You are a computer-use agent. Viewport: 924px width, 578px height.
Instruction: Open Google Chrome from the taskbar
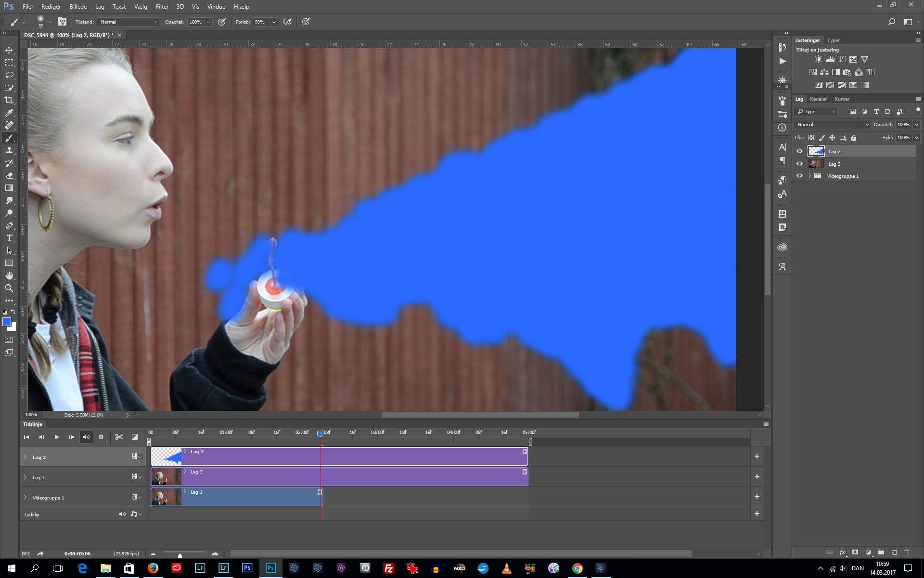coord(577,568)
